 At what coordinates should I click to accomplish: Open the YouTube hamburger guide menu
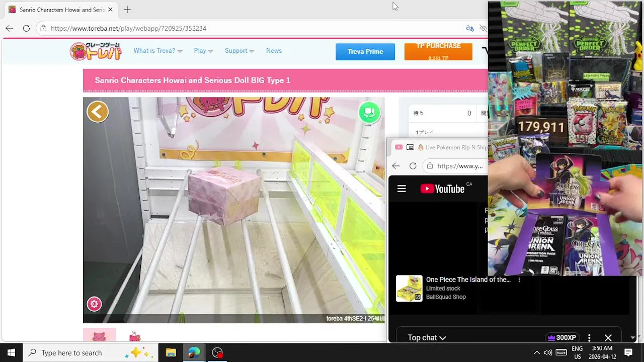(x=401, y=189)
